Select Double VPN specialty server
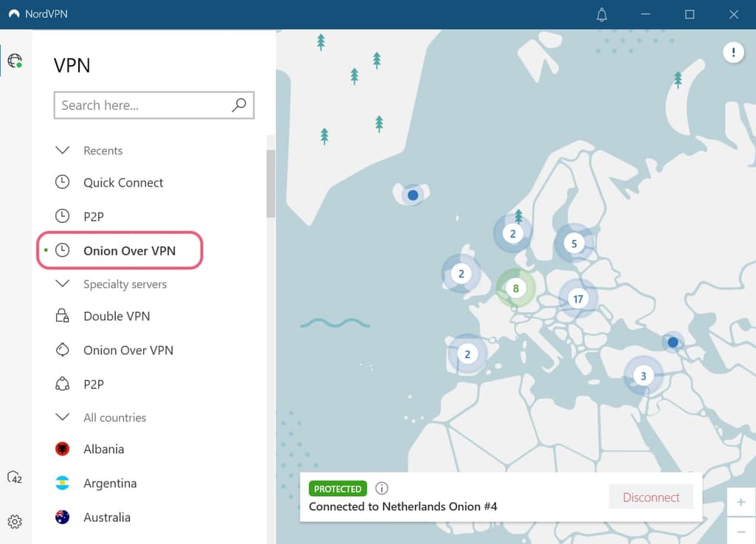 pos(117,316)
